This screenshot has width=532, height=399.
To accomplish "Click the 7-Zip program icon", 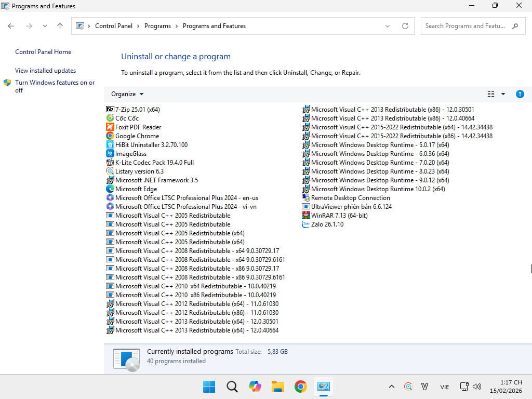I will tap(110, 109).
